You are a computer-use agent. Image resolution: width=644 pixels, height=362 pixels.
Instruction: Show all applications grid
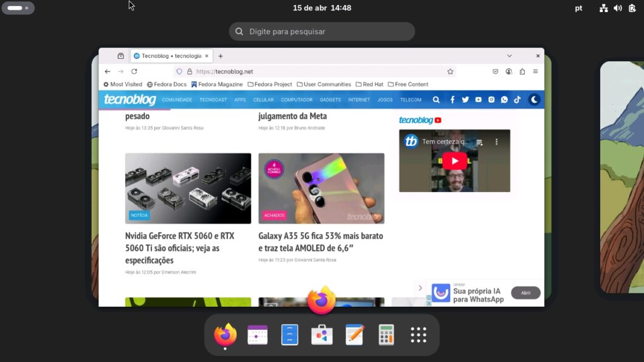point(419,335)
